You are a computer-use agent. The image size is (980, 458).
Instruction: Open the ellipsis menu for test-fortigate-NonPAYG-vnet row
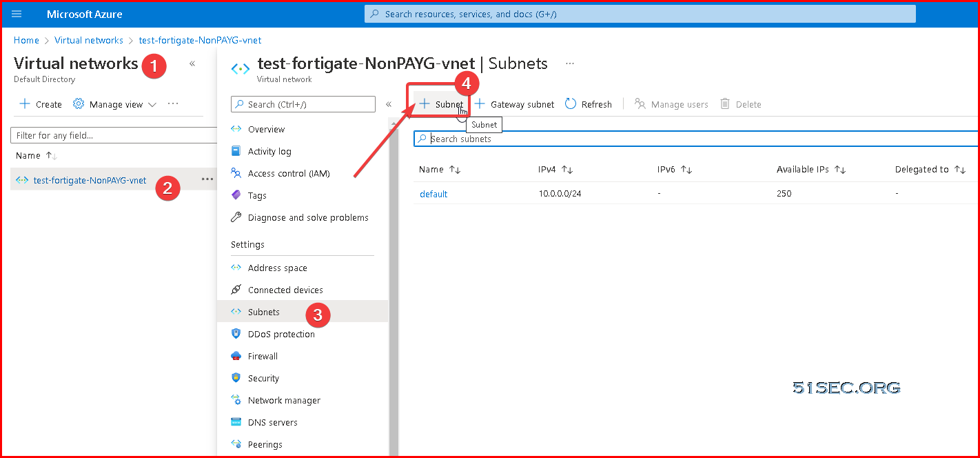tap(207, 179)
